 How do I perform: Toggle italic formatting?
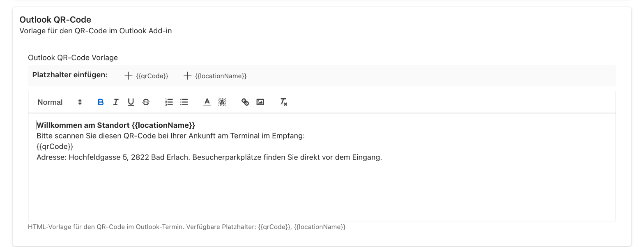click(x=116, y=102)
